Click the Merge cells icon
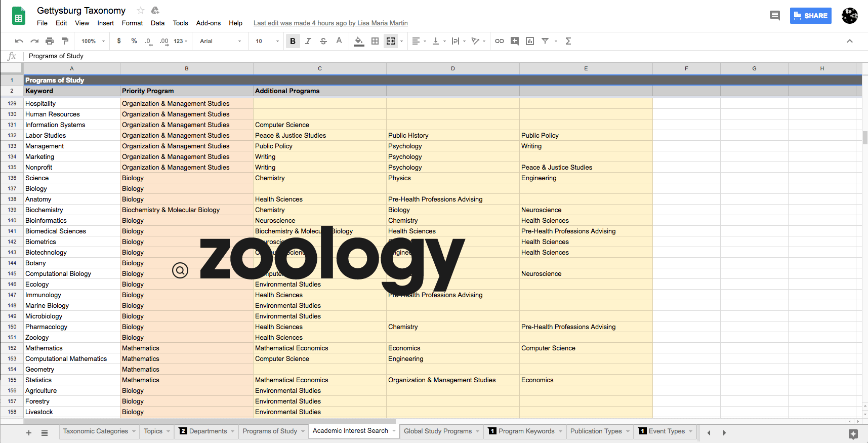The width and height of the screenshot is (868, 443). click(391, 41)
